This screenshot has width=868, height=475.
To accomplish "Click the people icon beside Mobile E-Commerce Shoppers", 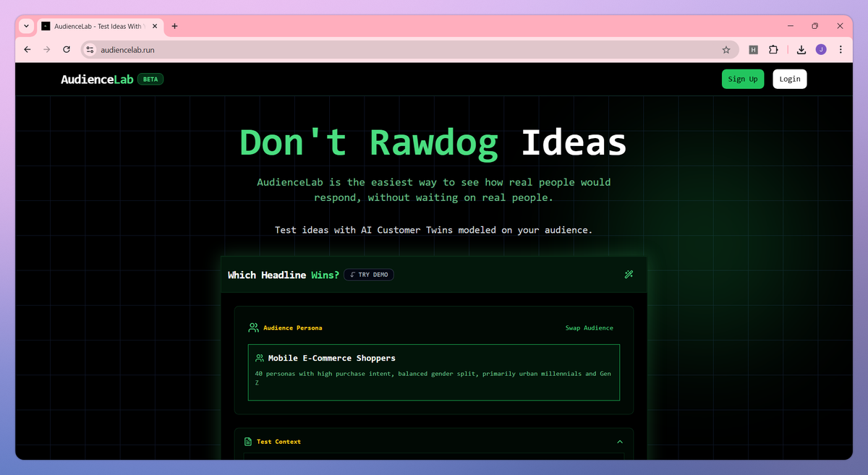I will [x=260, y=358].
